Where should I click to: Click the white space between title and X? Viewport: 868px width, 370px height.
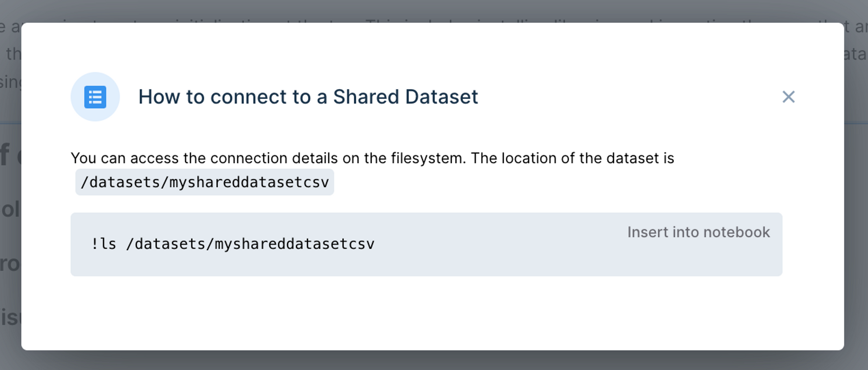630,97
